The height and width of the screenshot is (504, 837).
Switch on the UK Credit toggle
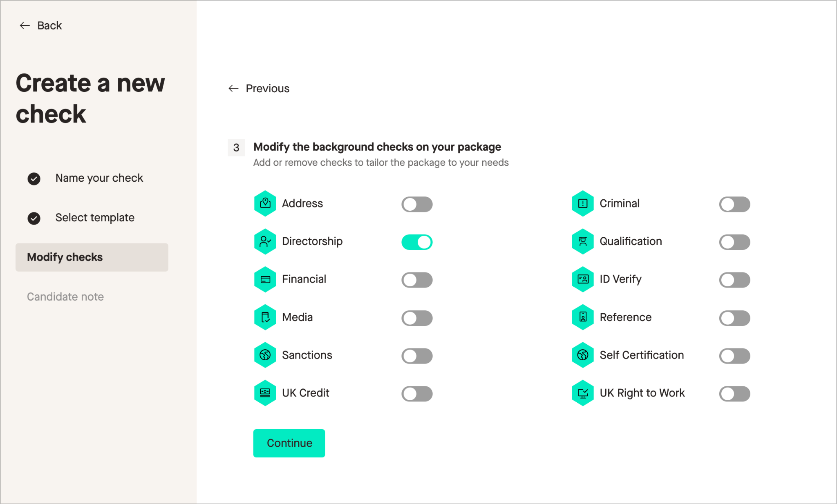point(417,394)
